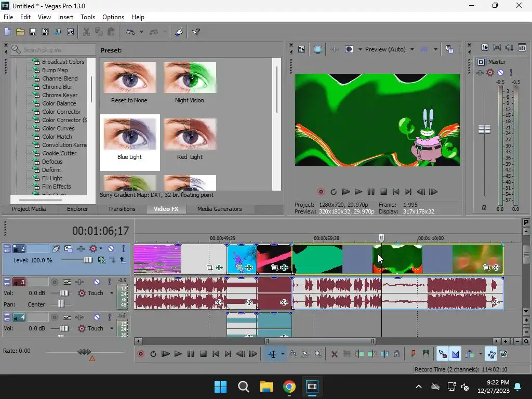Open Touch automation dropdown on track 4
532x399 pixels.
pyautogui.click(x=112, y=328)
